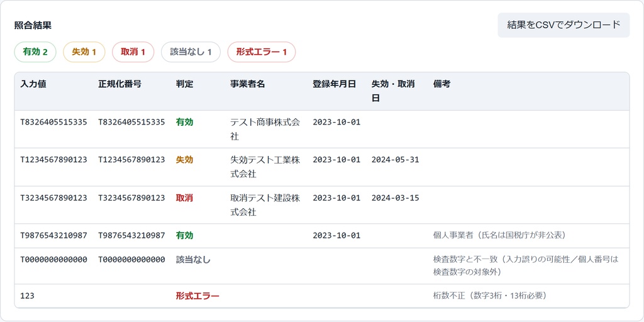
Task: Select normalized number T9876543210987
Action: click(x=132, y=235)
